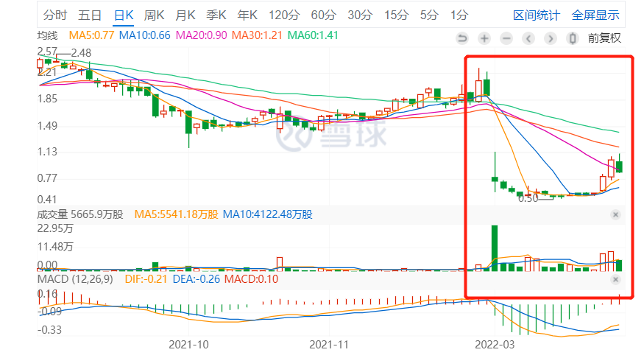The image size is (644, 358).
Task: Zoom out the chart with minus icon
Action: pyautogui.click(x=506, y=38)
